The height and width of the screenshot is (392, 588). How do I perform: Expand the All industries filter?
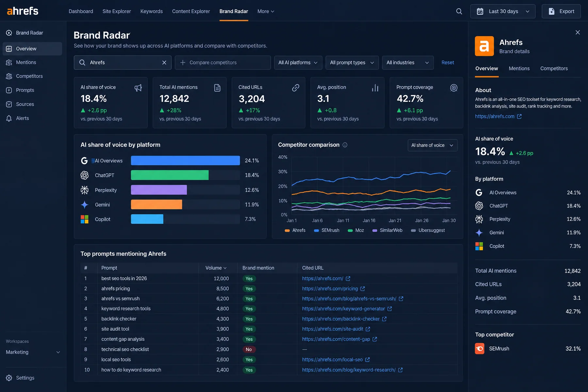[x=408, y=62]
